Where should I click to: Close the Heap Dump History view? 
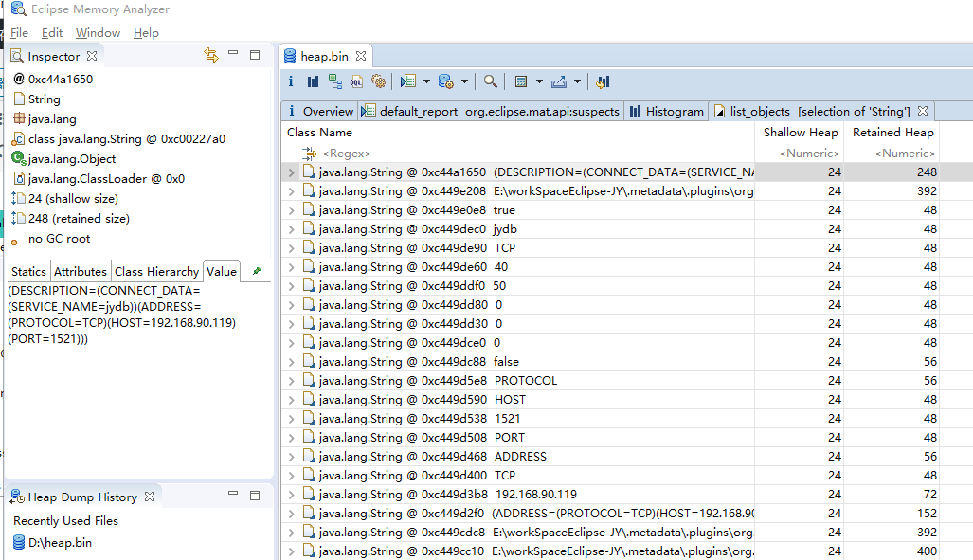tap(150, 497)
